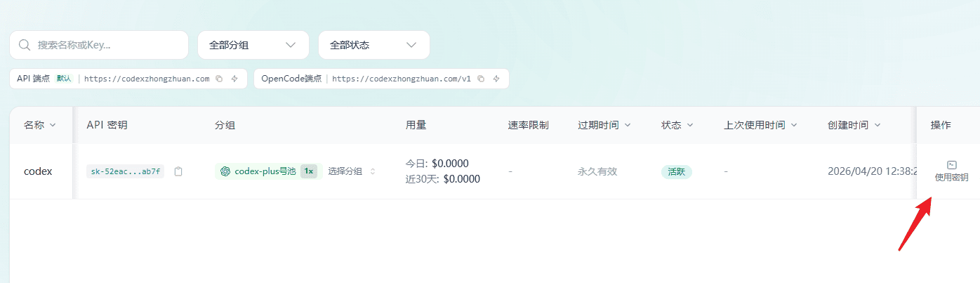Click the API 密钥 column header
Screen dimensions: 980x283
click(107, 125)
